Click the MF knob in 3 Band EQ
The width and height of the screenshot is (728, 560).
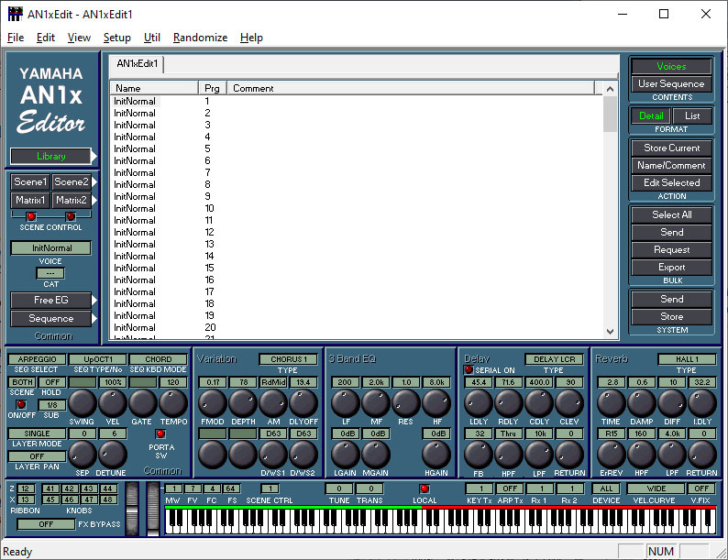[x=376, y=402]
